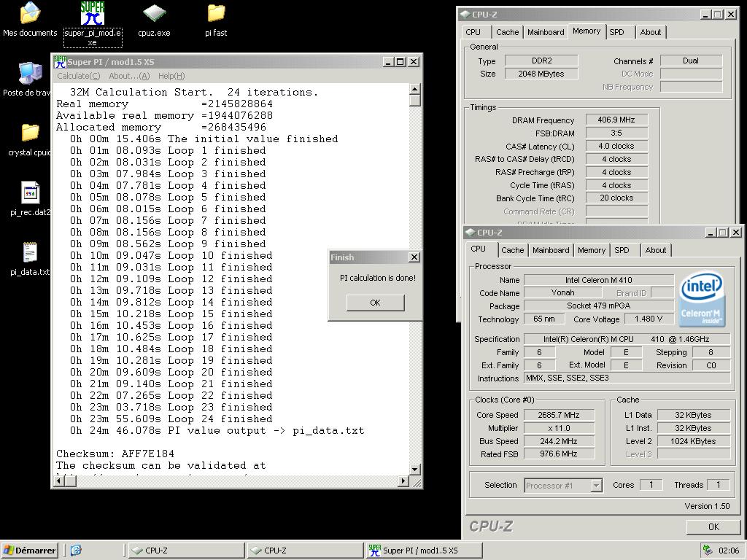Open the pi_data.txt desktop file icon
This screenshot has height=560, width=747.
tap(30, 252)
